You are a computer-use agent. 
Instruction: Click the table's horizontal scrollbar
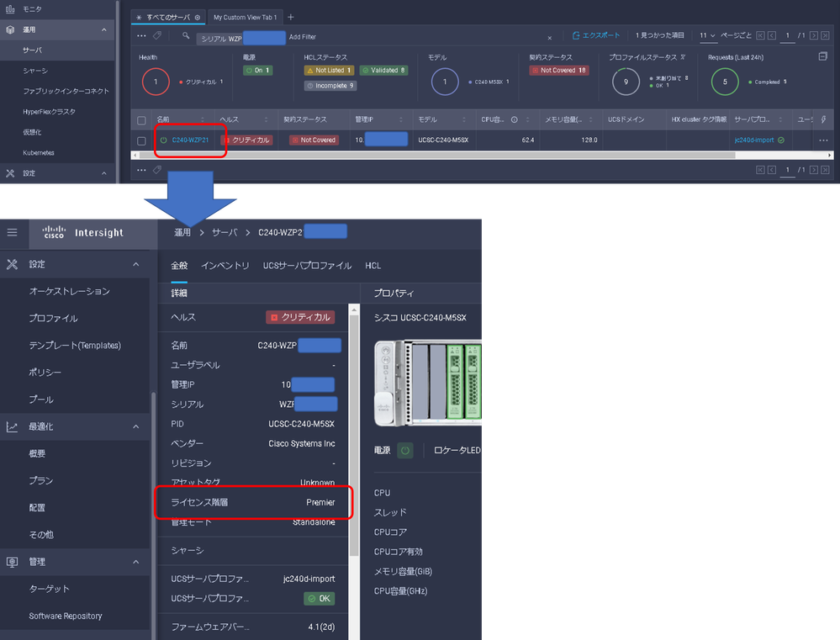pyautogui.click(x=436, y=156)
